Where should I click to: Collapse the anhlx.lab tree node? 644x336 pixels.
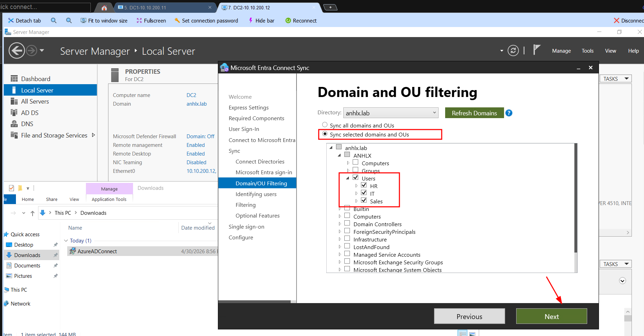pos(331,148)
